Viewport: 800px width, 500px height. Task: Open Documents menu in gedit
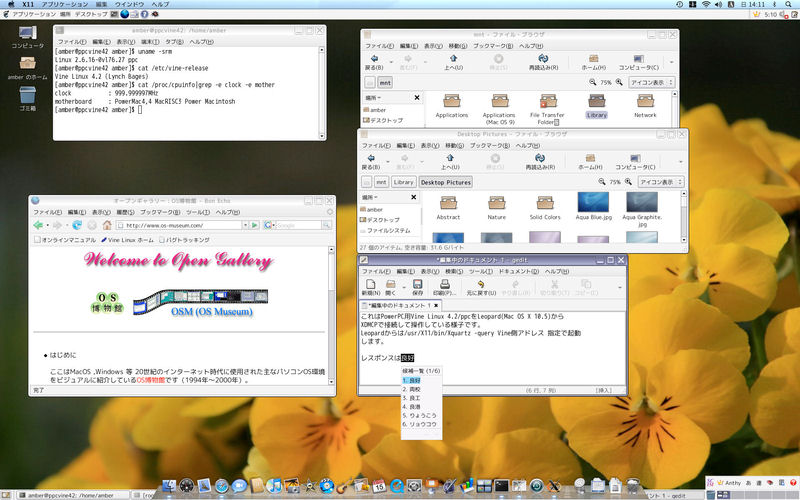pos(518,271)
